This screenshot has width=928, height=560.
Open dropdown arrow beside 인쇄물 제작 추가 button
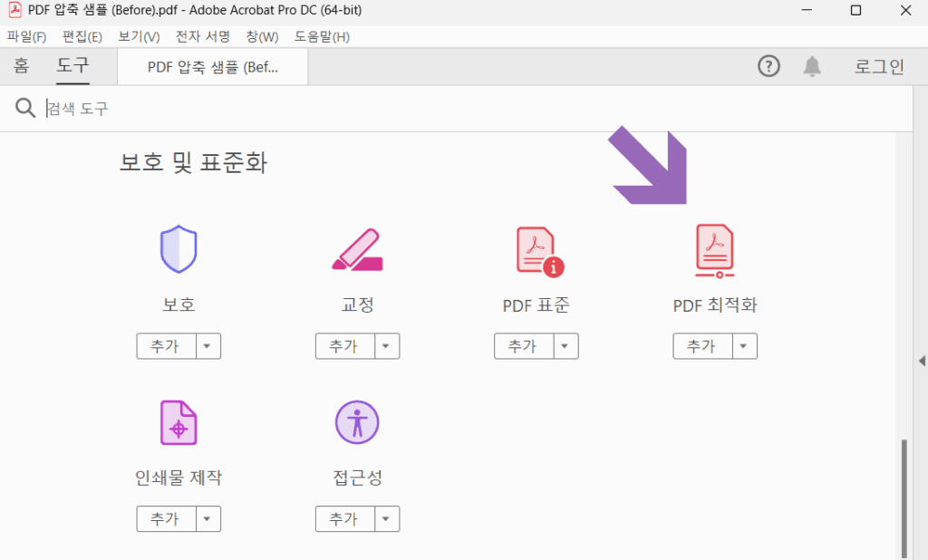208,518
